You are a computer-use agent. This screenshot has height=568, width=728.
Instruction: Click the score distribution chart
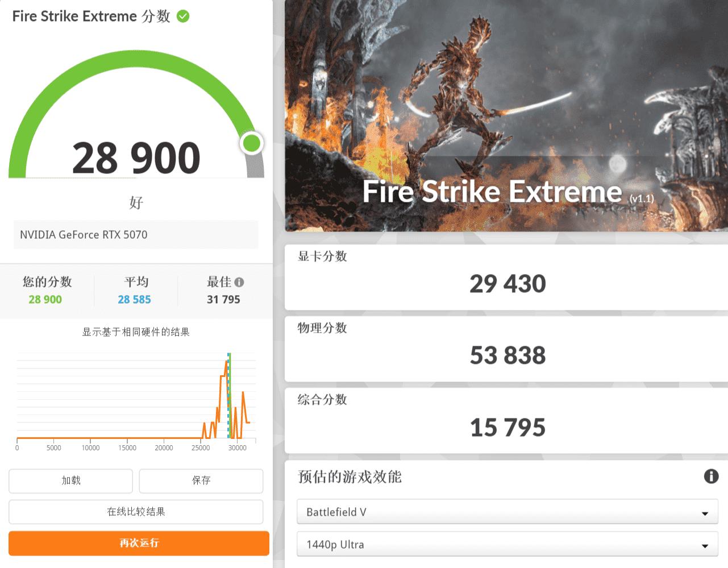pyautogui.click(x=136, y=401)
